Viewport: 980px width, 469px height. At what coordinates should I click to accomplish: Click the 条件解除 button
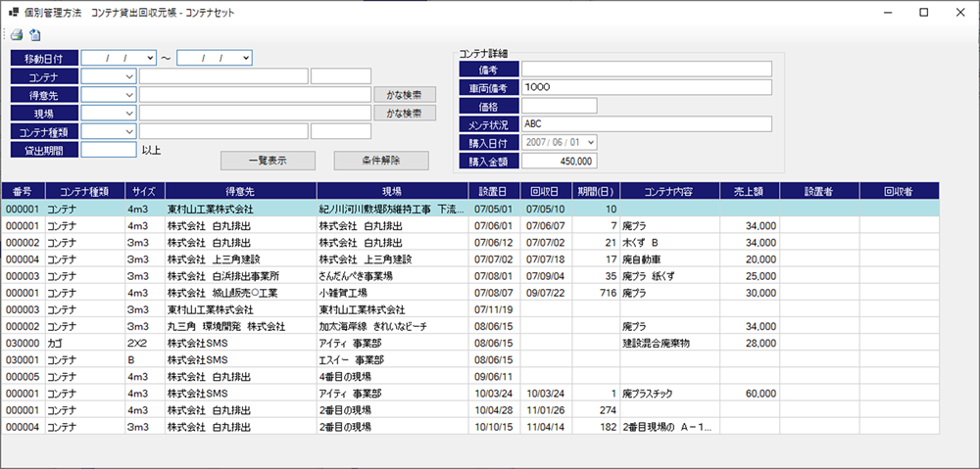[381, 160]
